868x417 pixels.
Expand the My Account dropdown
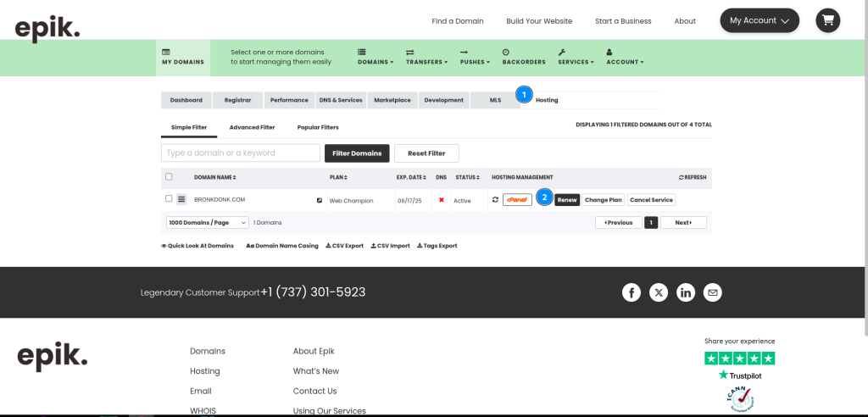(759, 20)
